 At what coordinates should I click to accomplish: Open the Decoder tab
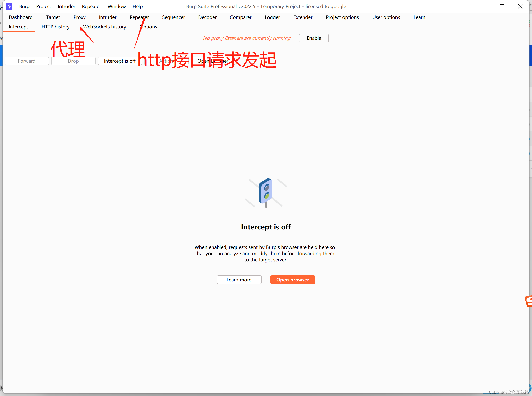pos(207,17)
